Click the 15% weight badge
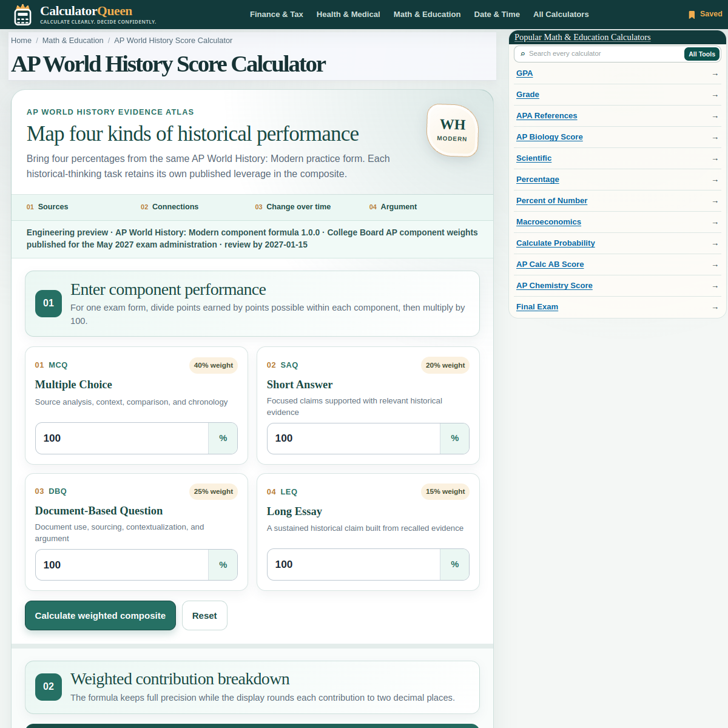 (x=445, y=491)
